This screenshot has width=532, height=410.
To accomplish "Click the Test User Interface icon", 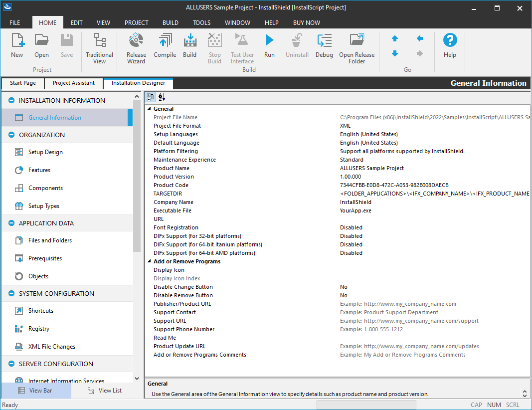I will pos(242,47).
